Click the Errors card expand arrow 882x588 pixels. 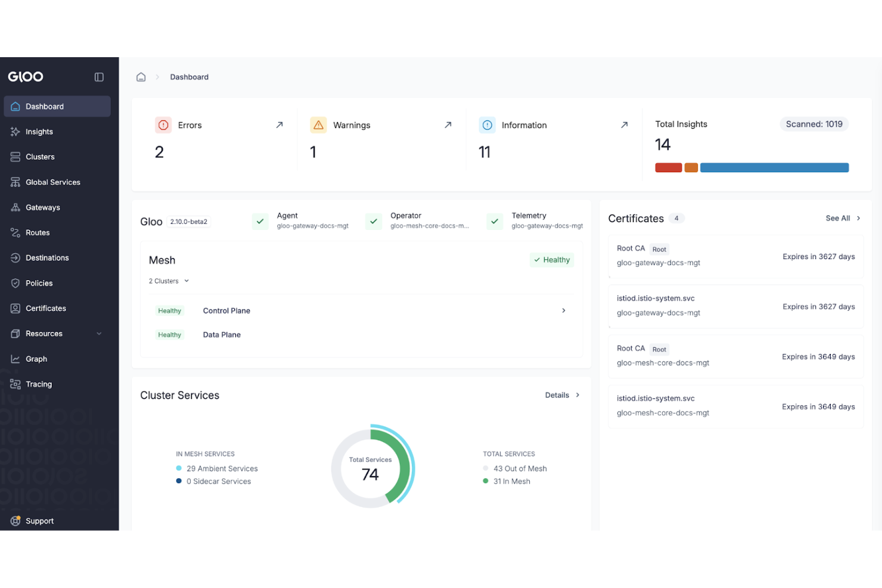[x=279, y=125]
